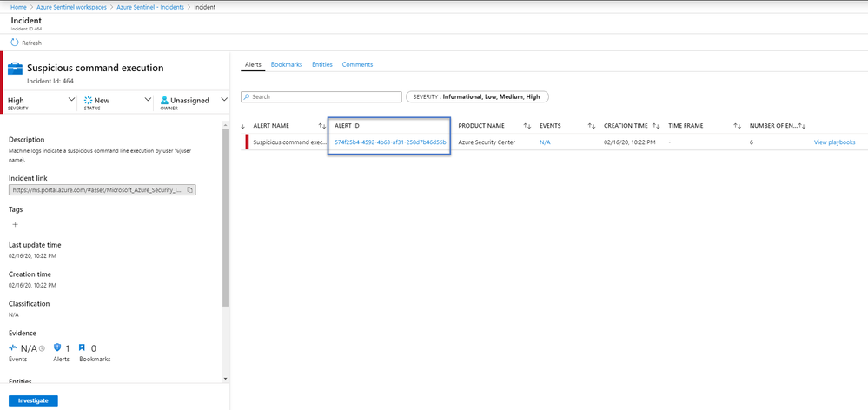Click the Incident Id: 464 text
This screenshot has width=868, height=410.
50,81
